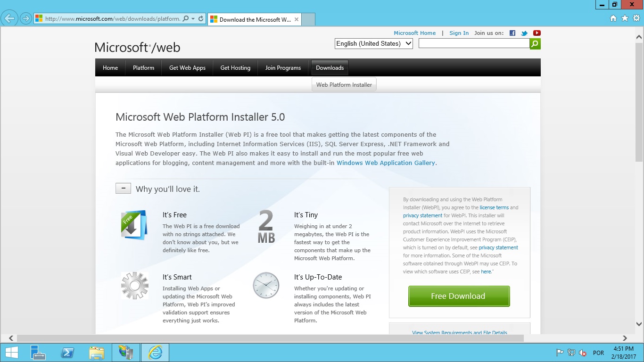
Task: Click the green Free Download button
Action: (459, 296)
